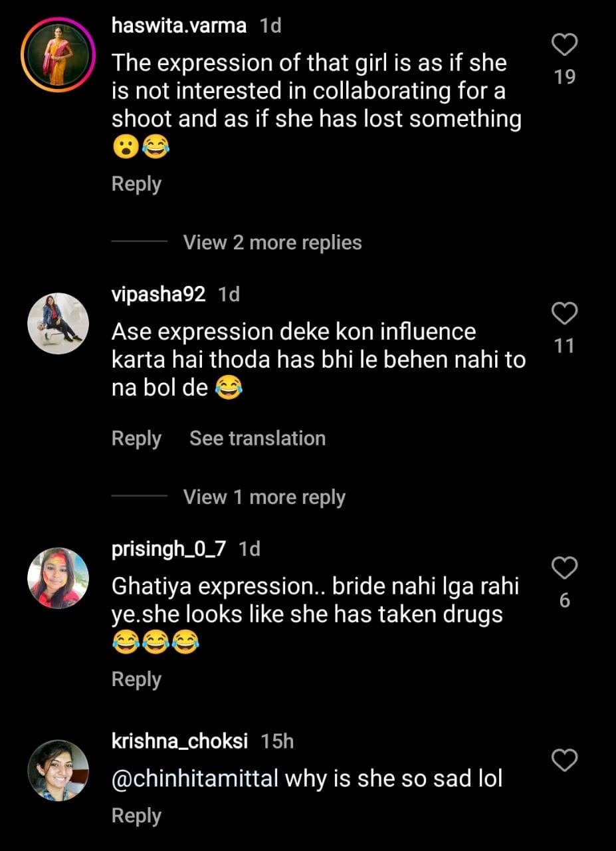
Task: Open vipasha92 username link
Action: point(159,295)
